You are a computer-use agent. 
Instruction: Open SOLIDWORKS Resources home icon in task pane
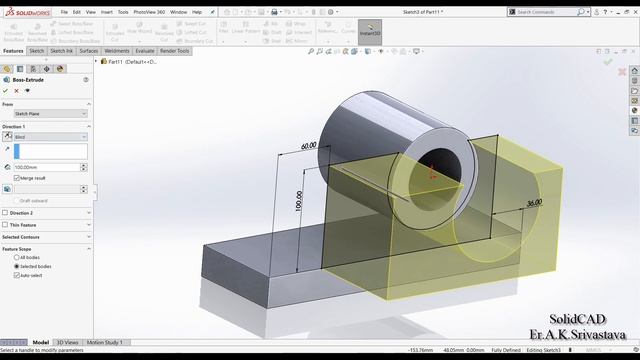point(634,71)
